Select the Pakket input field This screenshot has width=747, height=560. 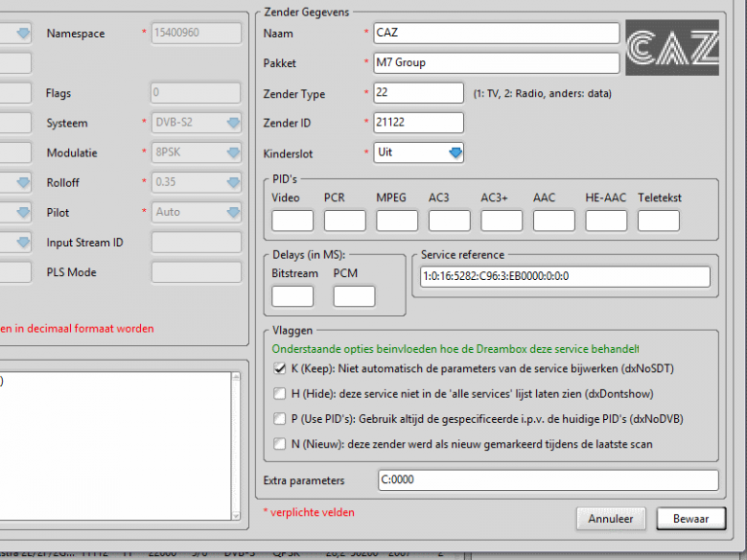pos(496,63)
